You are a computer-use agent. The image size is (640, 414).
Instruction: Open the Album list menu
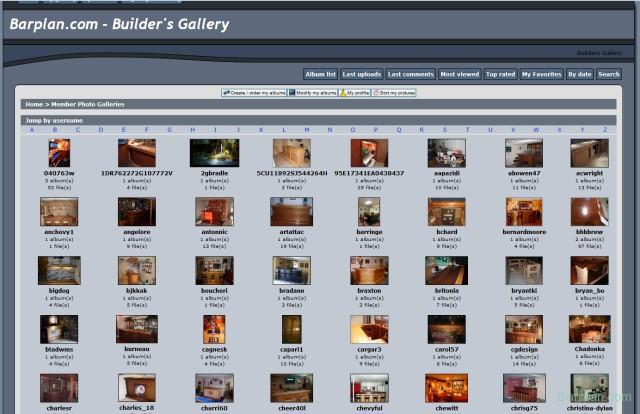[x=320, y=74]
